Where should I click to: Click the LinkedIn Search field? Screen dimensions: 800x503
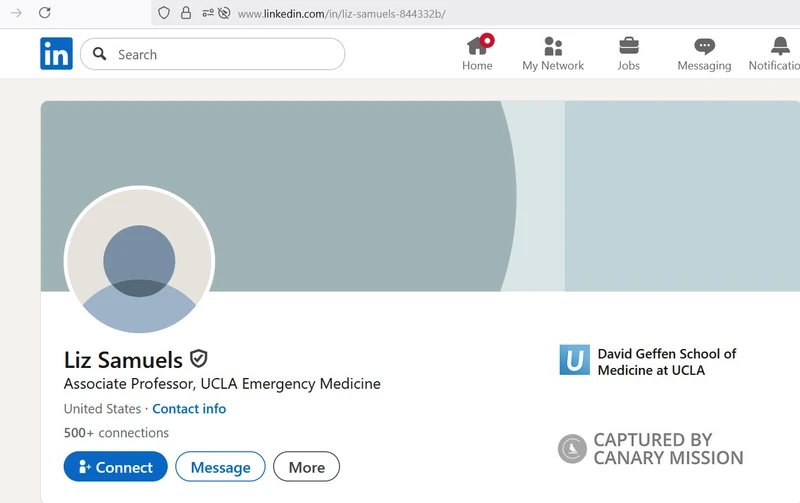213,54
